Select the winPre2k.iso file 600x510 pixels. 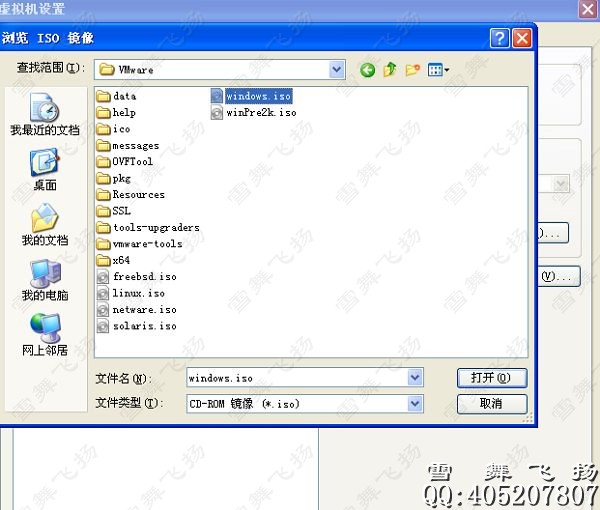click(x=260, y=113)
